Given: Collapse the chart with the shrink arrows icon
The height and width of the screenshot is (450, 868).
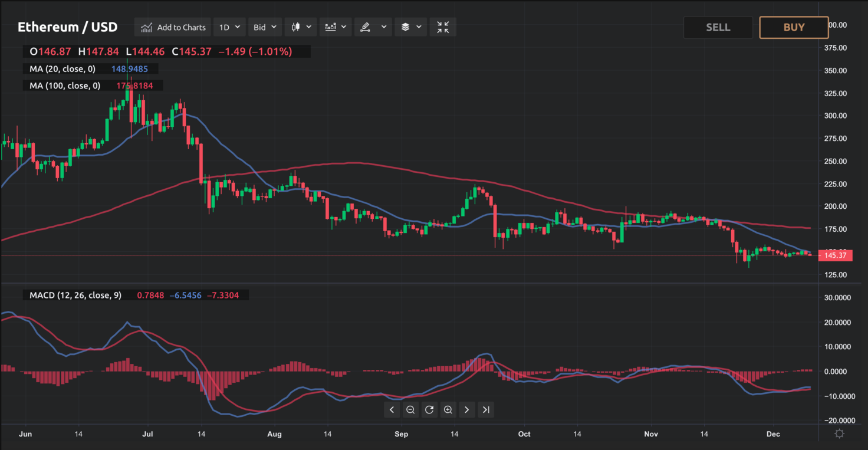Looking at the screenshot, I should 442,27.
